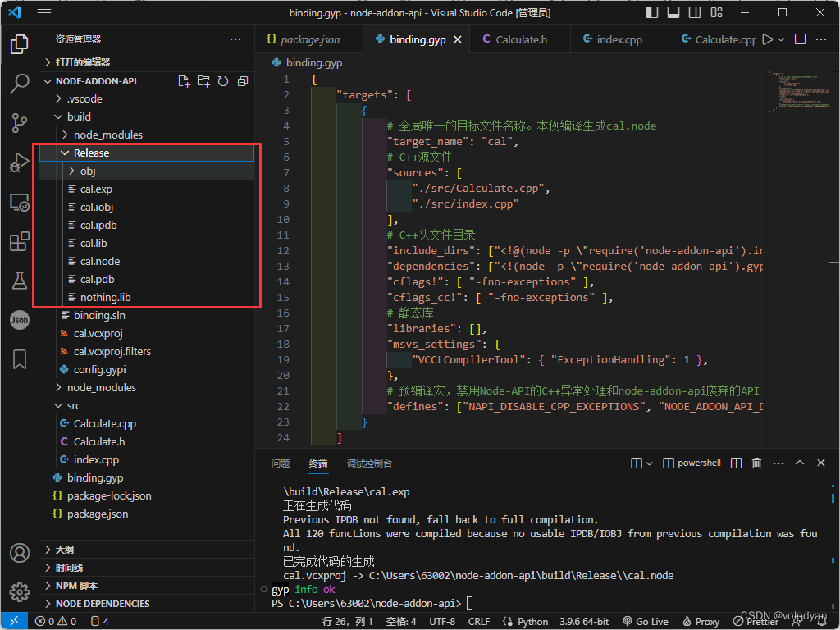
Task: Kill the active terminal with trash icon
Action: click(756, 463)
